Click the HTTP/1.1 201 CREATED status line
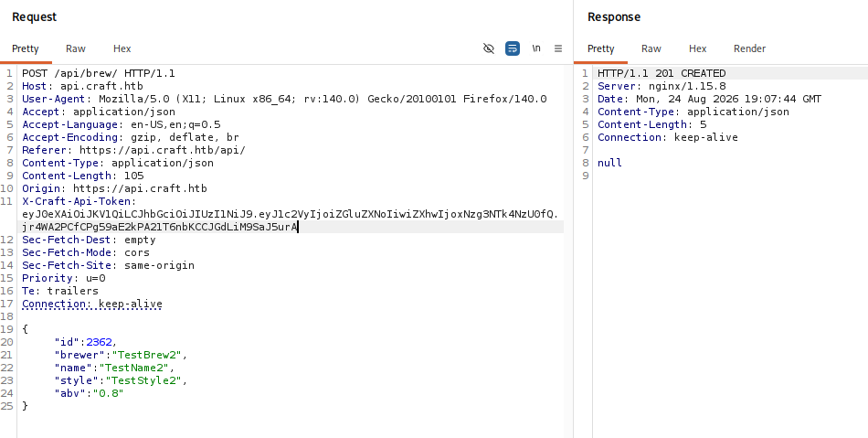Screen dimensions: 868x438 [x=662, y=74]
